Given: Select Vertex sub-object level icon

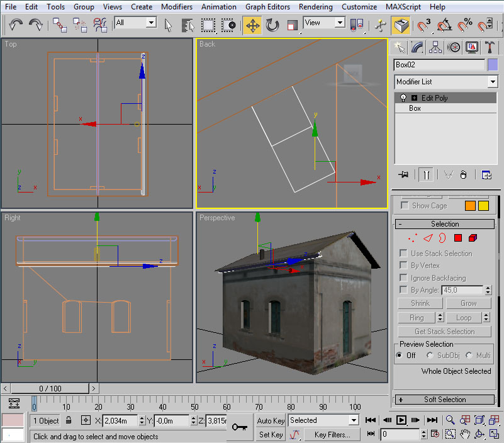Looking at the screenshot, I should click(x=412, y=238).
